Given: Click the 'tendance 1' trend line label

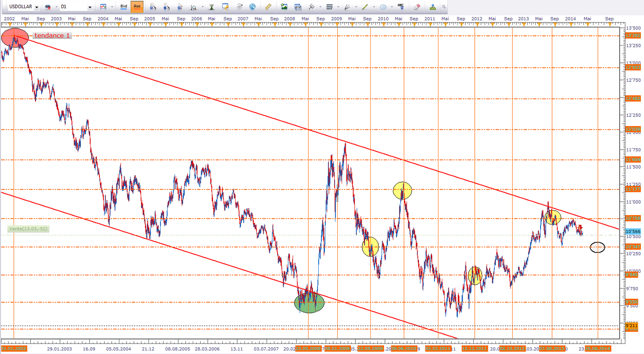Looking at the screenshot, I should tap(52, 35).
